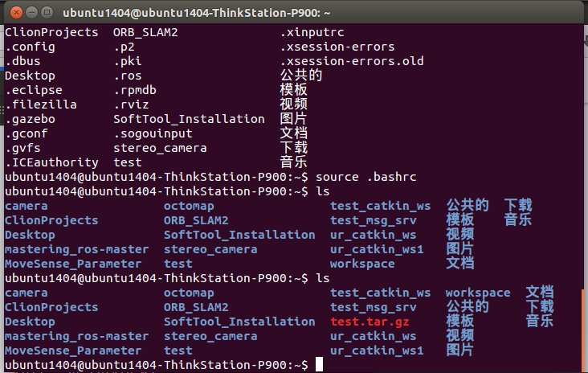Image resolution: width=588 pixels, height=373 pixels.
Task: Click SoftTool_Installation in first listing
Action: tap(189, 119)
